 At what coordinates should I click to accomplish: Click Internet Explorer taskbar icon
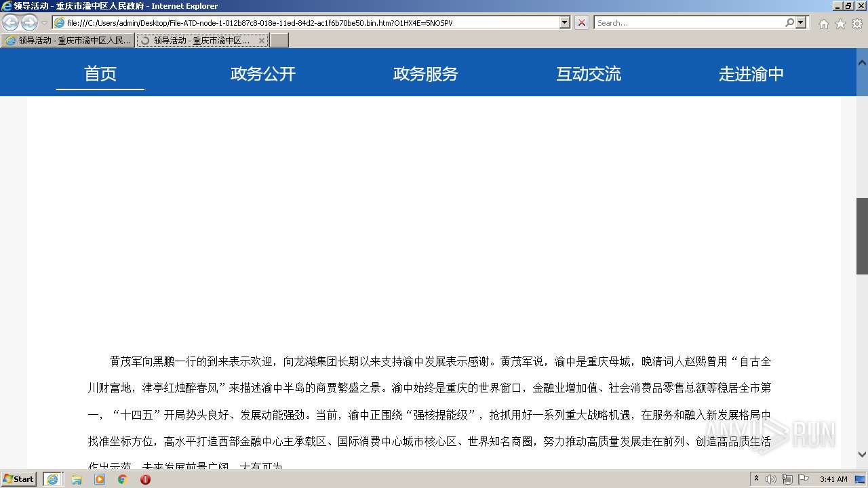point(53,479)
